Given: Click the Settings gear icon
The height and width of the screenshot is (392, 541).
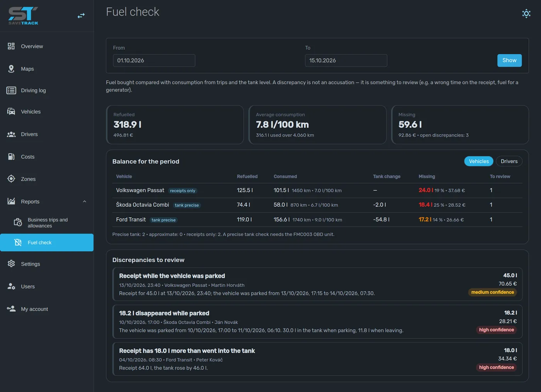Looking at the screenshot, I should click(11, 264).
